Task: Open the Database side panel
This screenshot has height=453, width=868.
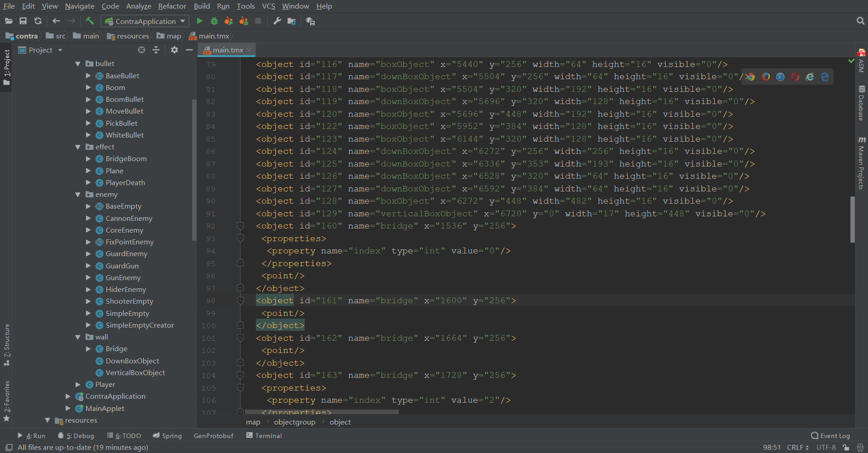Action: pos(862,103)
